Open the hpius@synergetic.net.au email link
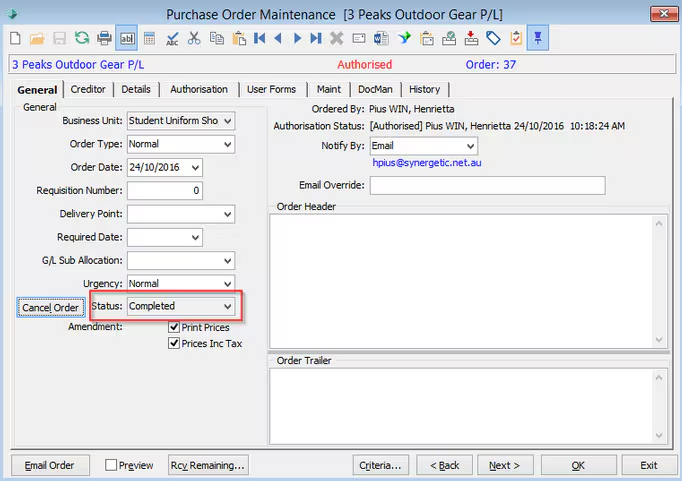The height and width of the screenshot is (481, 682). click(x=427, y=163)
